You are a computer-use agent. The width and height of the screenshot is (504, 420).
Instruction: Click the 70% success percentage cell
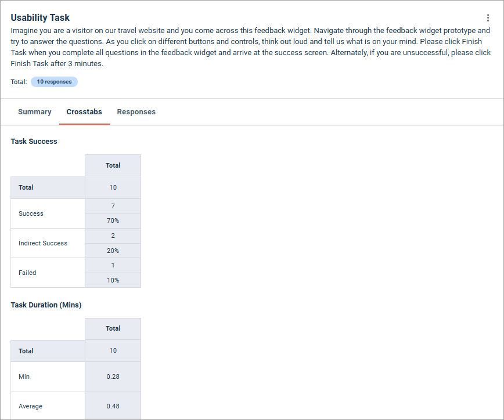[x=113, y=220]
